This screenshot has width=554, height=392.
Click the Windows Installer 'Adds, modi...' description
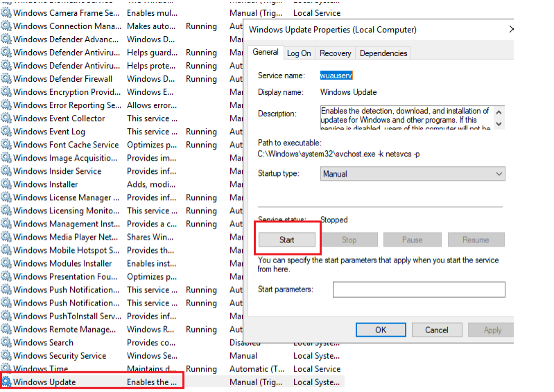pos(151,184)
